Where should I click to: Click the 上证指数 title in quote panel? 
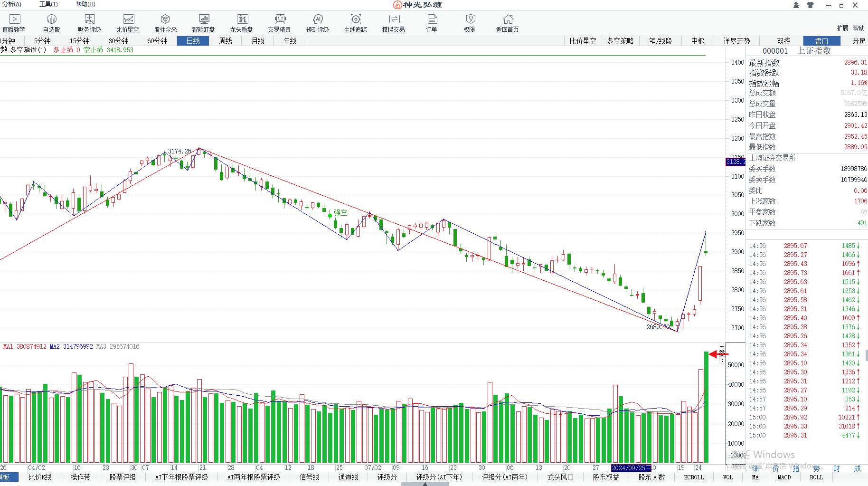pos(814,51)
